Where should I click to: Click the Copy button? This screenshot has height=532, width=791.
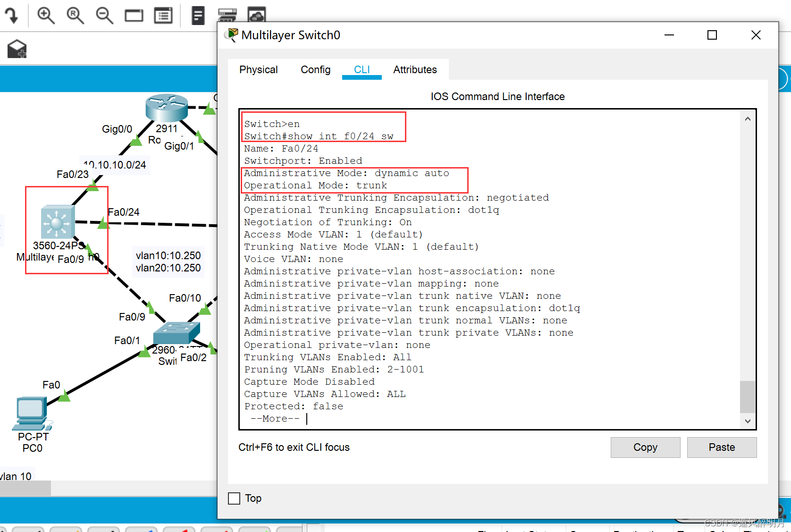click(646, 448)
